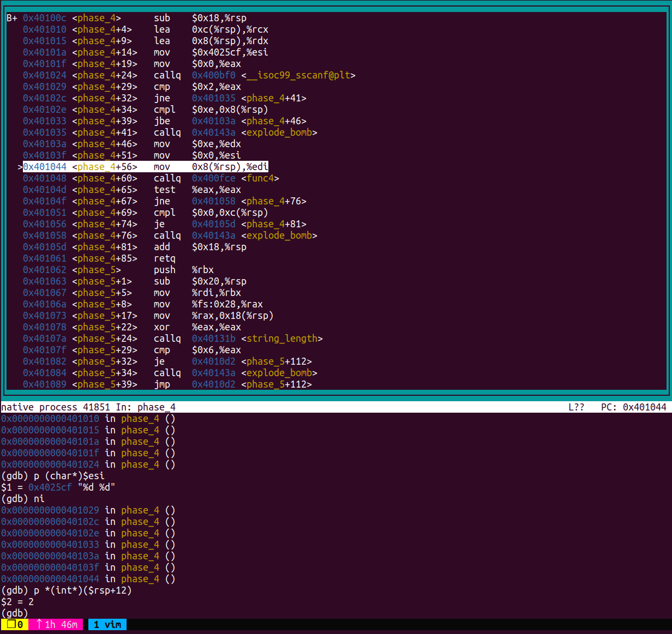Click the 'PC: 0x401044' status entry
672x634 pixels.
[634, 407]
